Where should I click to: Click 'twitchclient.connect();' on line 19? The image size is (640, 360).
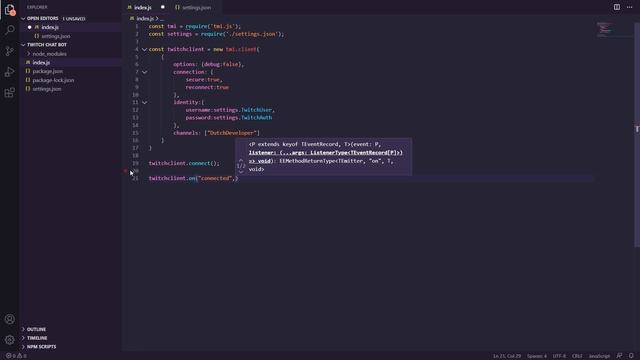pos(184,163)
